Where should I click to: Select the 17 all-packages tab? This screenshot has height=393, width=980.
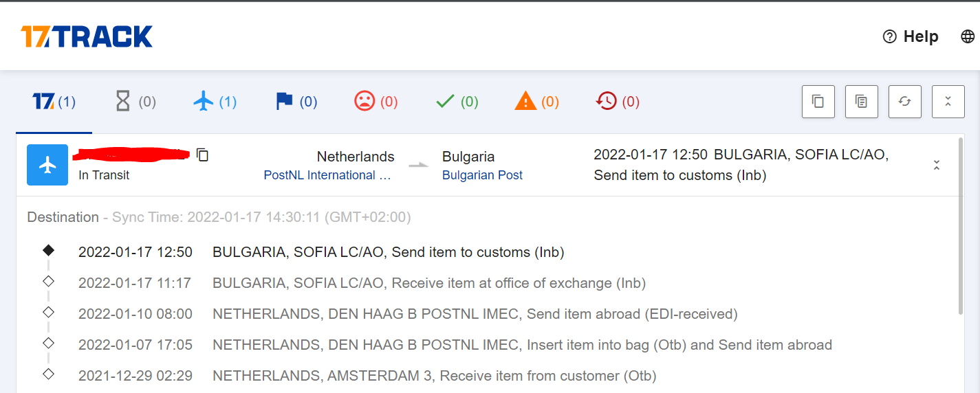point(54,102)
